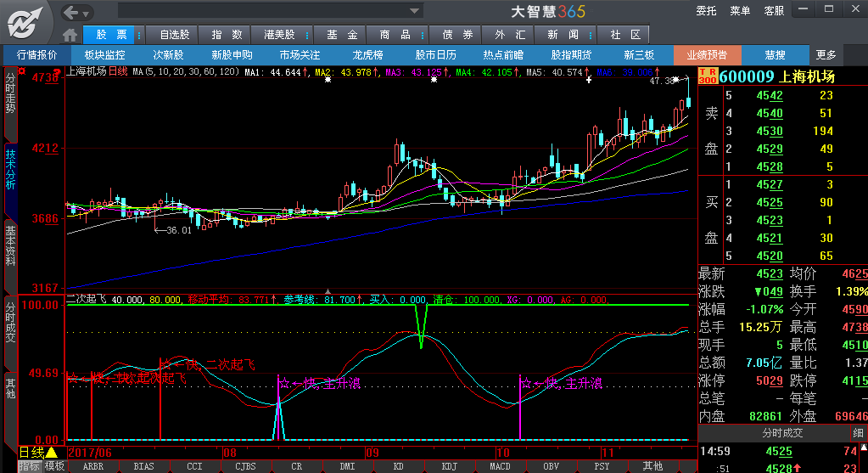The width and height of the screenshot is (868, 473).
Task: Expand the 新闻 submenu dots
Action: pyautogui.click(x=591, y=36)
